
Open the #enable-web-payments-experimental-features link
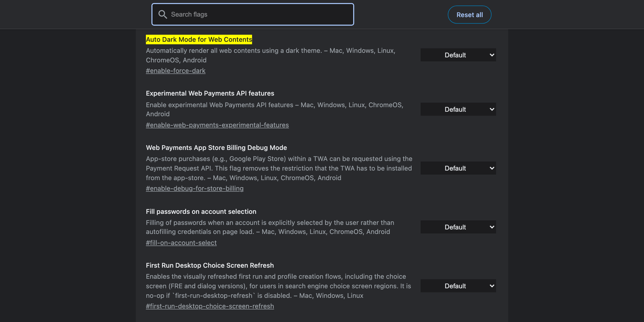pyautogui.click(x=217, y=125)
